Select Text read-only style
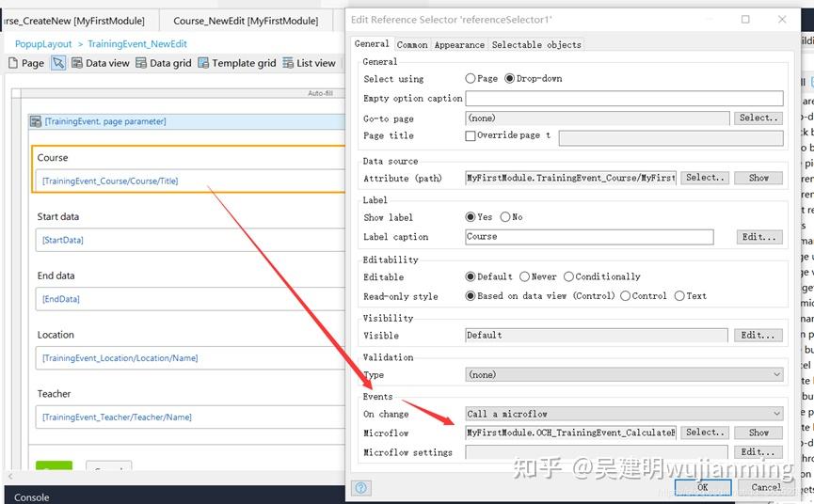 tap(679, 295)
